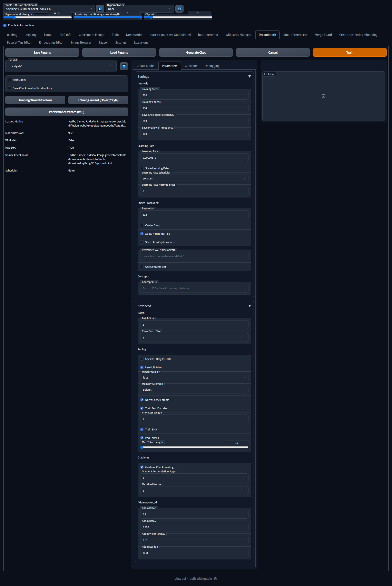Viewport: 392px width, 586px height.
Task: Open the Mixed Precision dropdown
Action: (x=194, y=378)
